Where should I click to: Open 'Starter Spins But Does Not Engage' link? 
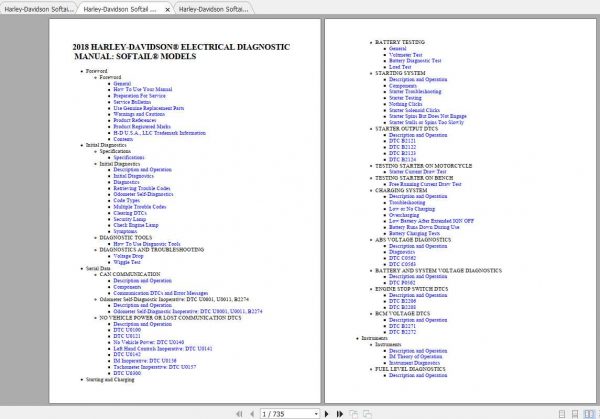(x=428, y=116)
